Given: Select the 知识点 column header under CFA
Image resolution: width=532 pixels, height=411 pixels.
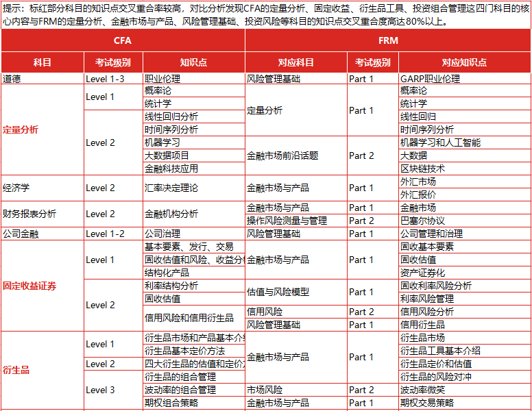Looking at the screenshot, I should [194, 62].
